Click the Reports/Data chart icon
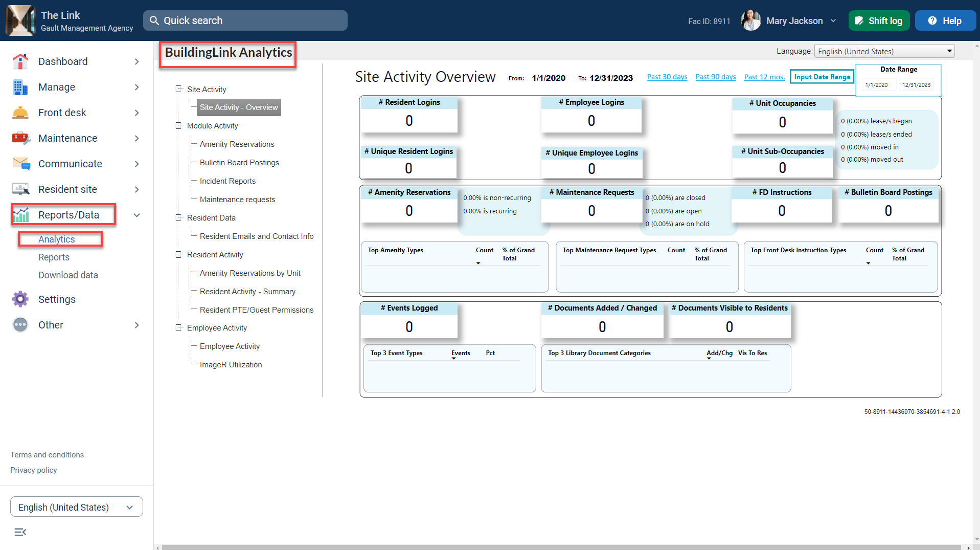 tap(20, 215)
